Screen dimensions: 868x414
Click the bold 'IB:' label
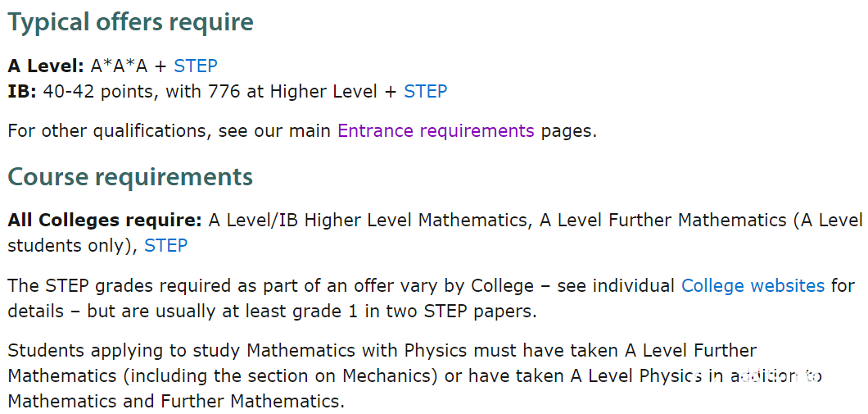point(21,91)
